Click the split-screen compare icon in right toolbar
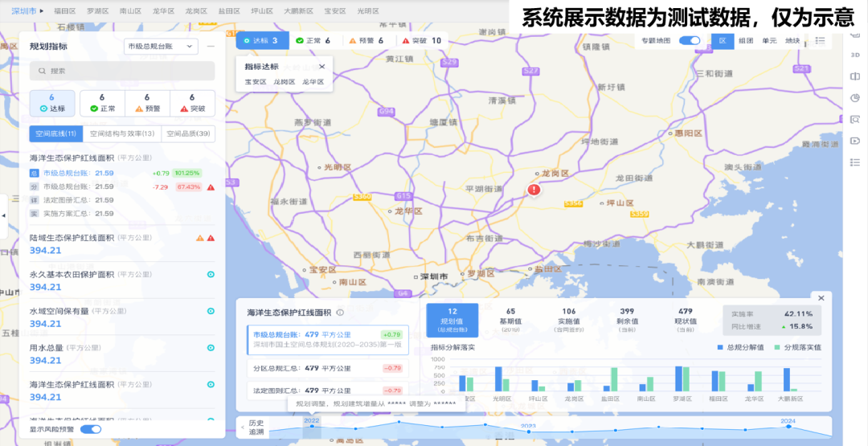 [x=855, y=76]
